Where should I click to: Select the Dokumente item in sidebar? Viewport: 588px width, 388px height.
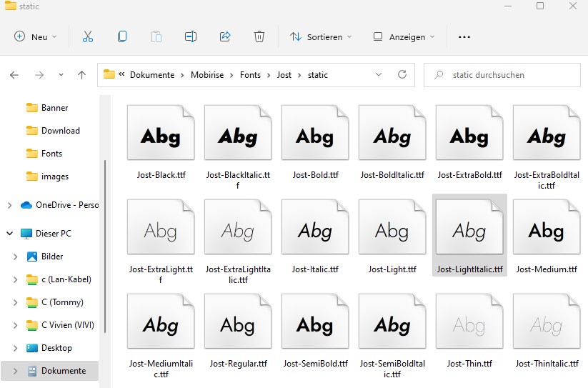coord(63,371)
